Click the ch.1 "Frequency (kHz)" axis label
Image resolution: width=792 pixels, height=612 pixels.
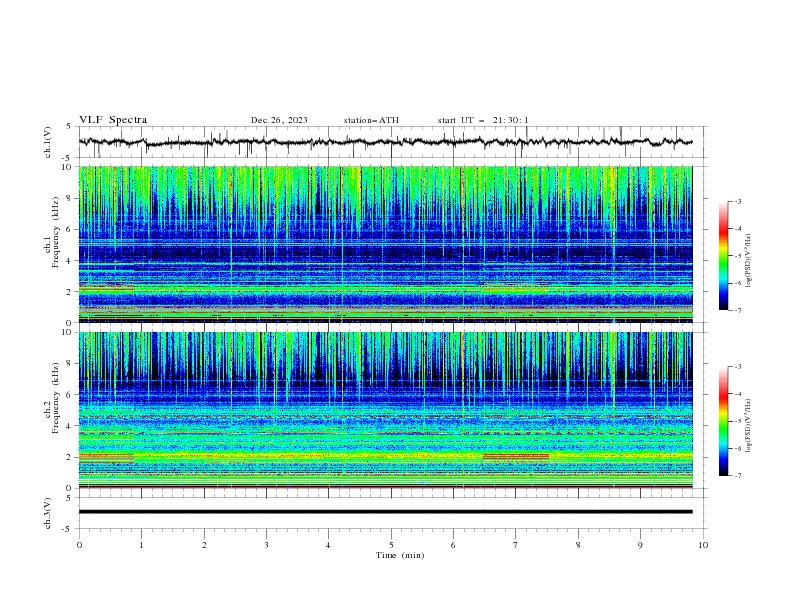click(x=56, y=232)
